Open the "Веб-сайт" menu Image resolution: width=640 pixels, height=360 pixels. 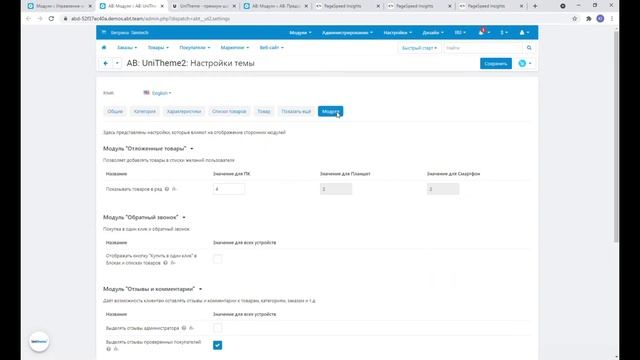(271, 48)
